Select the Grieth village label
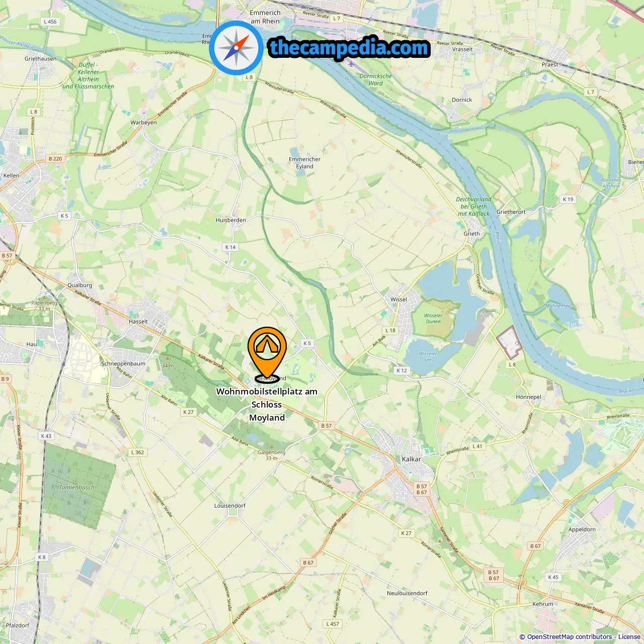 [x=471, y=233]
